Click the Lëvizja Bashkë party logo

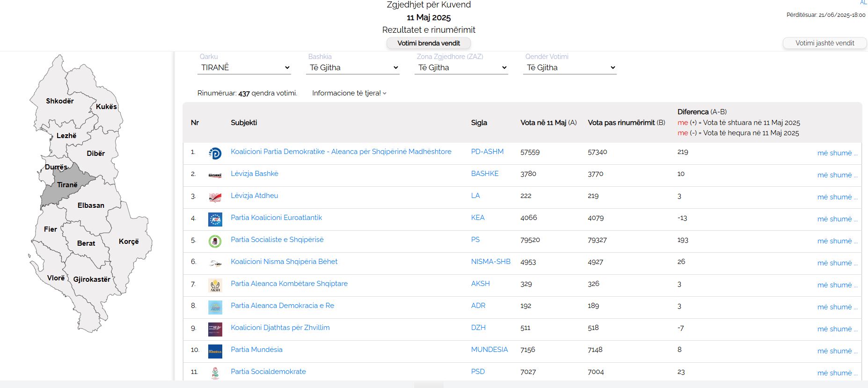pos(215,175)
